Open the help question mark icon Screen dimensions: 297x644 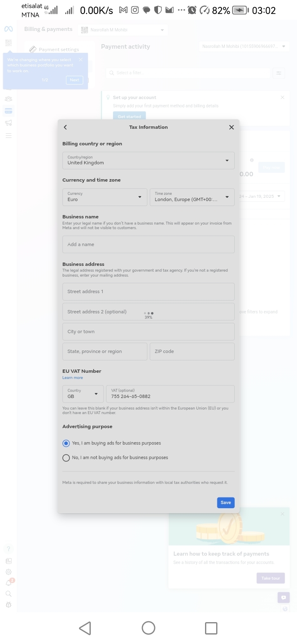[9, 549]
